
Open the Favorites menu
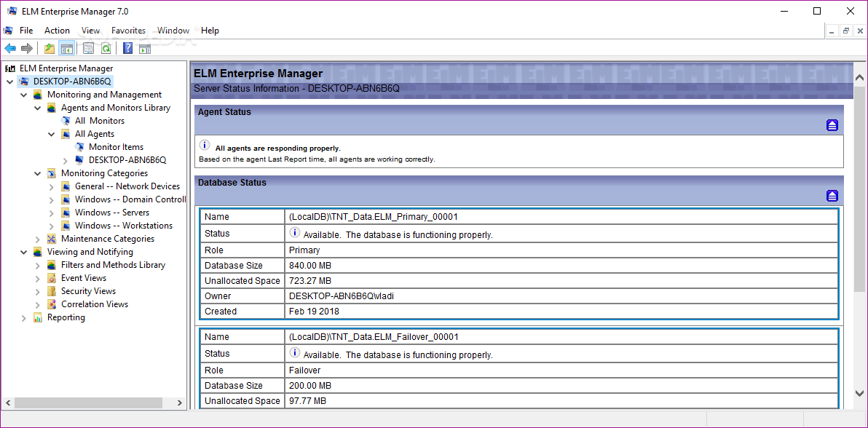pos(128,31)
